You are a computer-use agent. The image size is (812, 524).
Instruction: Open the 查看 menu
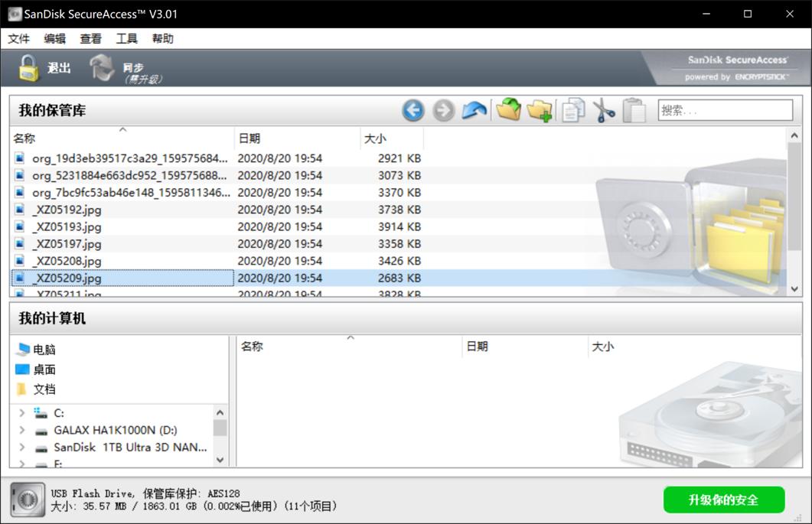[x=90, y=38]
